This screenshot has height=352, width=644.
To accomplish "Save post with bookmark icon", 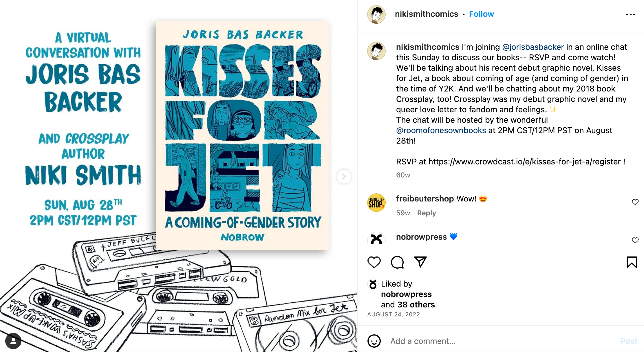I will [632, 262].
